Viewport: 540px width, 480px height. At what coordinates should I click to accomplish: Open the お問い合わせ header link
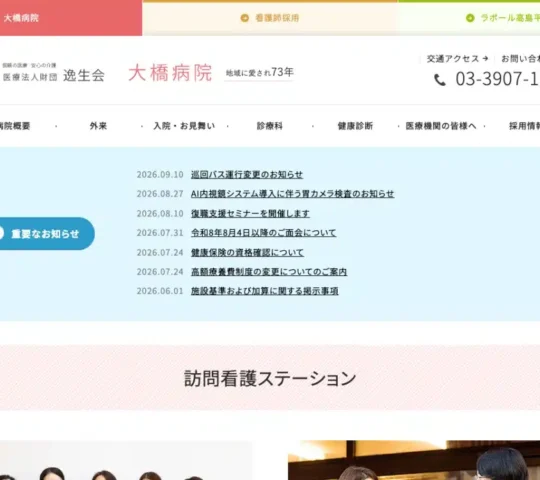coord(520,59)
